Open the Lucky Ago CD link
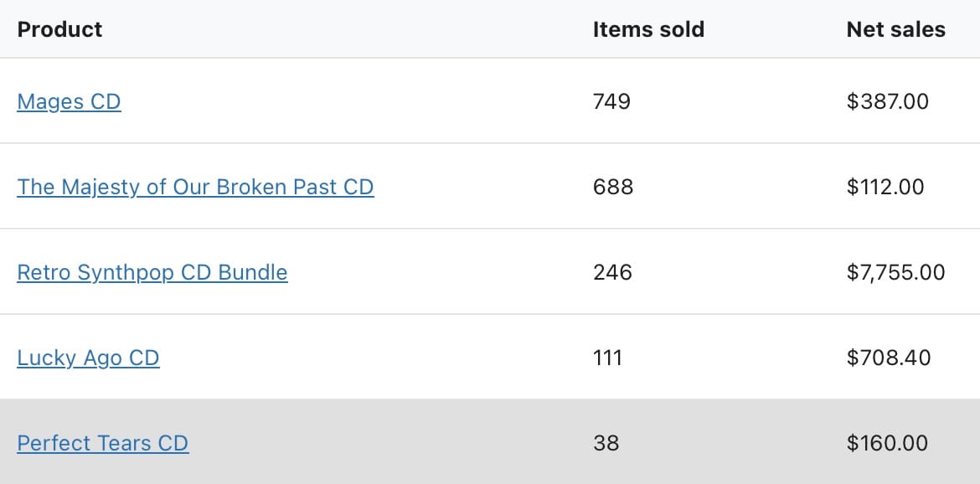 [x=88, y=358]
